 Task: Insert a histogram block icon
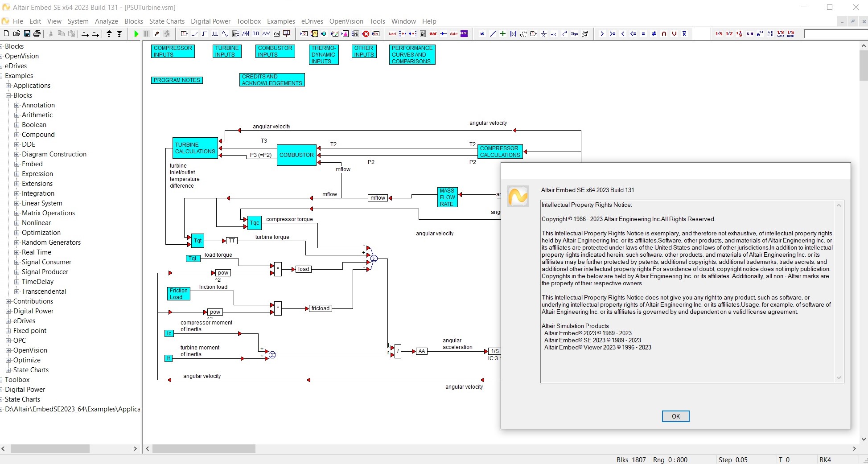[345, 33]
